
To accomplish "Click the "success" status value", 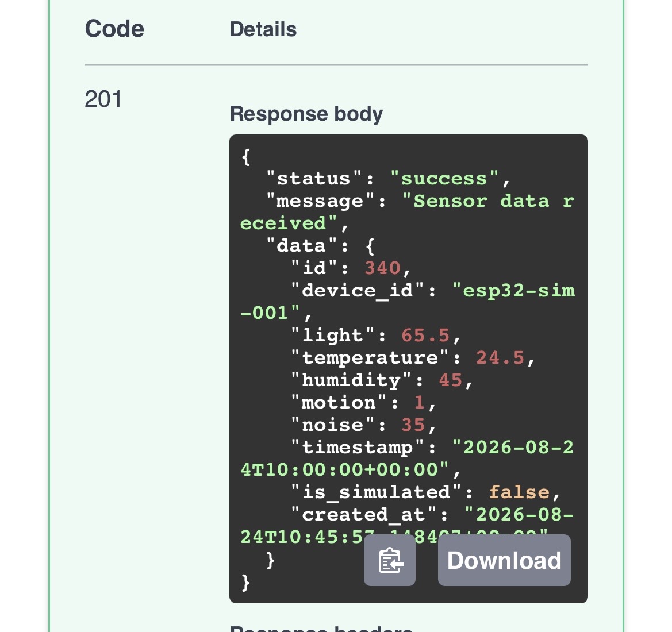I will [444, 178].
